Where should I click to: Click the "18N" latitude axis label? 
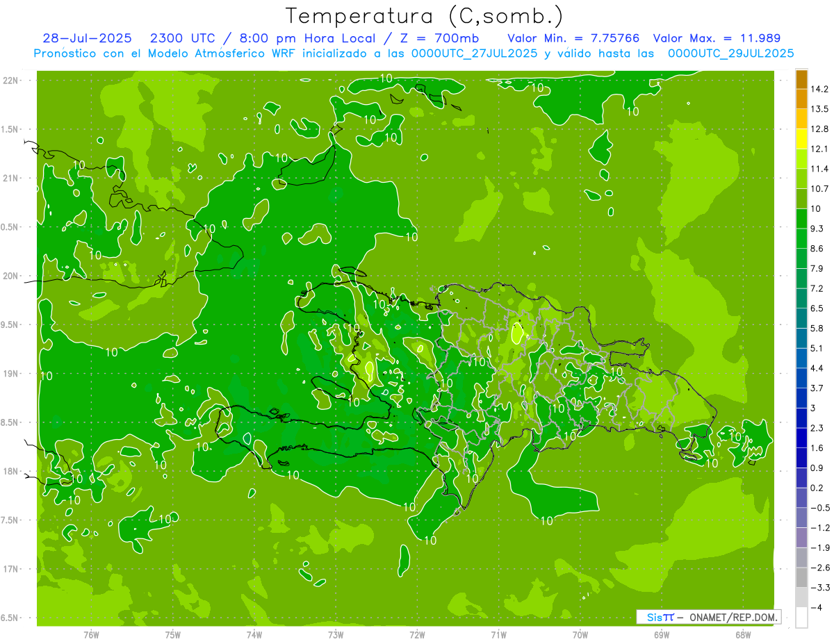[x=10, y=472]
